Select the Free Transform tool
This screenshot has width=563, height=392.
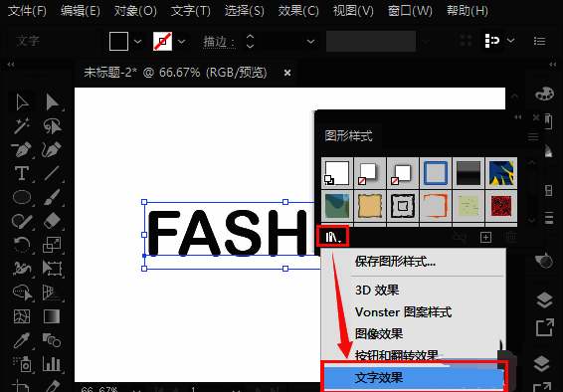point(52,269)
